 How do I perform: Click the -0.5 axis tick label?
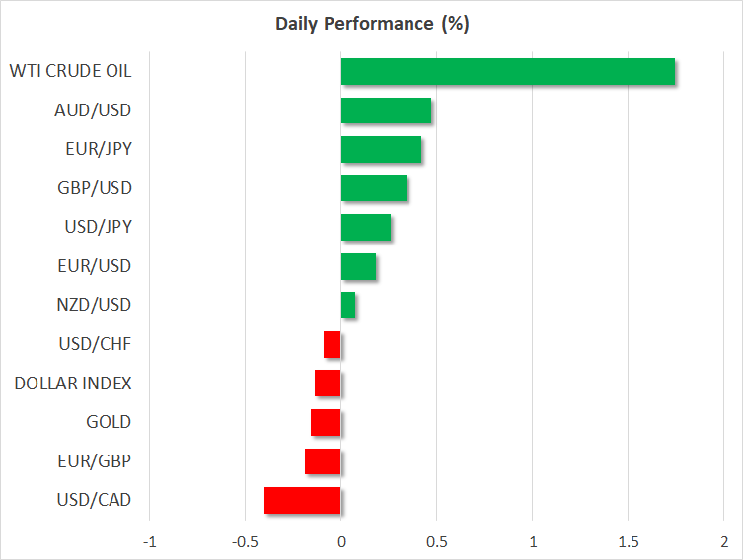click(x=244, y=542)
